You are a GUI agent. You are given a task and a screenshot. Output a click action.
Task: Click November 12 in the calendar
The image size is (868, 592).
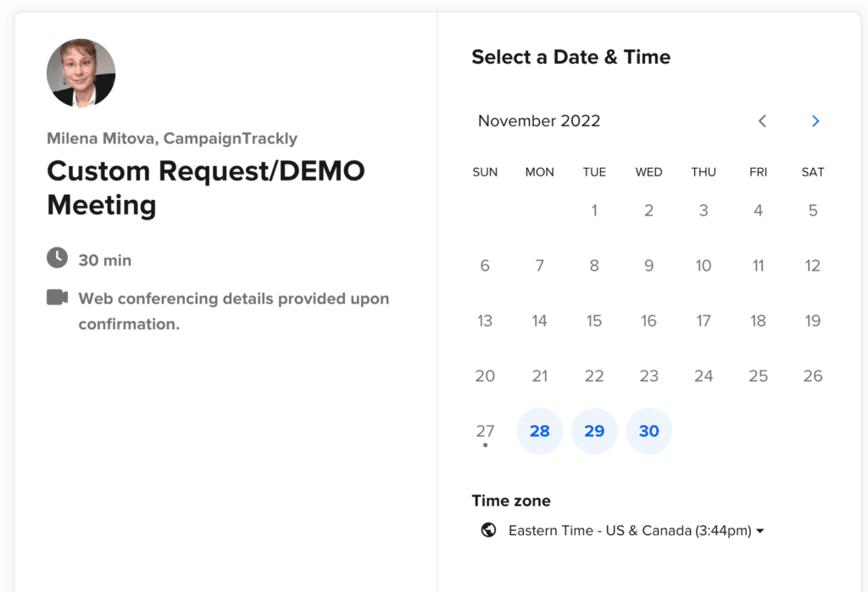point(812,265)
